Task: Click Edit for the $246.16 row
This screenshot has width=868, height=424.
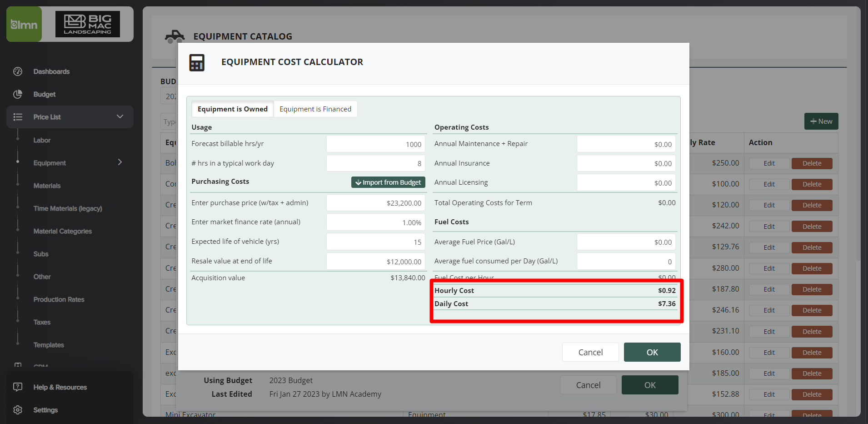Action: [769, 310]
